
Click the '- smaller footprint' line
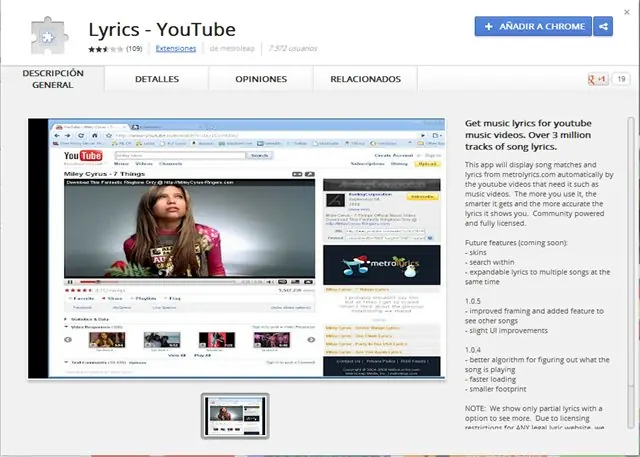[496, 389]
